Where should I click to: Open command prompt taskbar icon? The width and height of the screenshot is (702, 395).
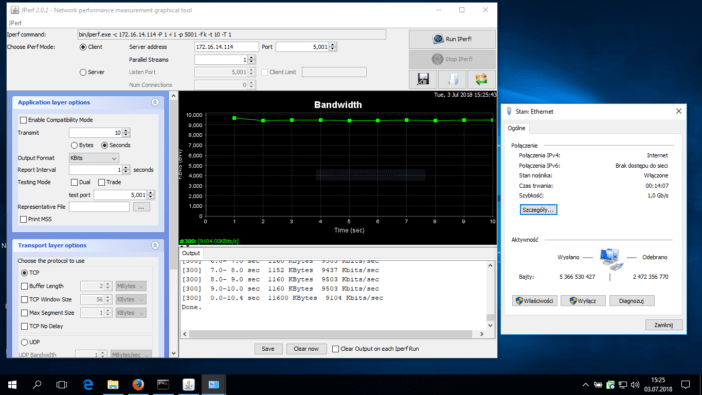[x=163, y=384]
